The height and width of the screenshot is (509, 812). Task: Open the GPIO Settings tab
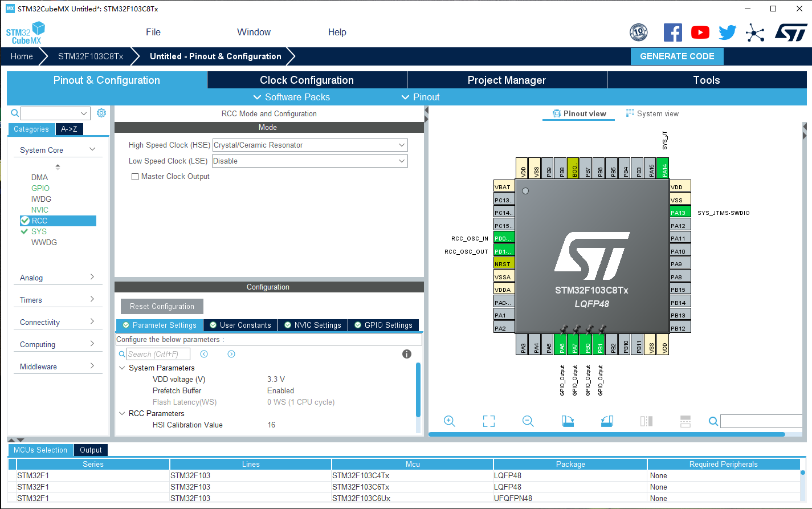click(x=383, y=325)
